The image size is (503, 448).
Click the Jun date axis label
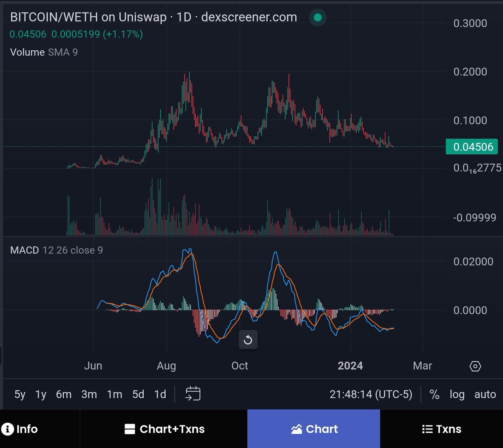(x=93, y=366)
